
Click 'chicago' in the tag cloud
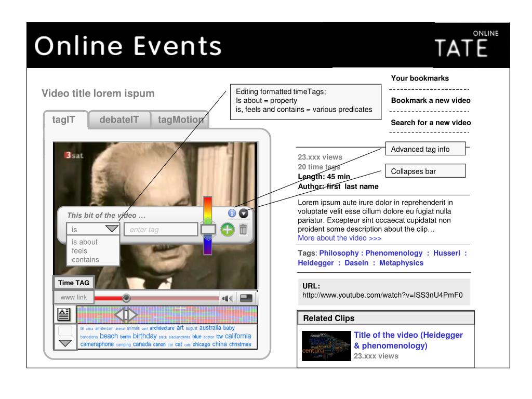tap(201, 344)
